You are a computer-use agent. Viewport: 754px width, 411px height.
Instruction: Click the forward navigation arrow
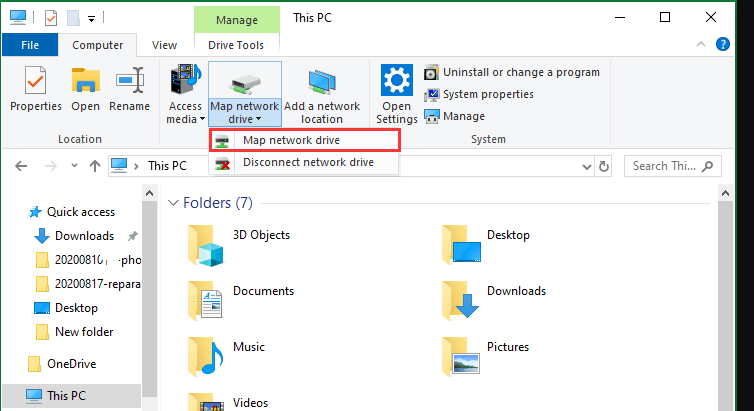pyautogui.click(x=50, y=166)
